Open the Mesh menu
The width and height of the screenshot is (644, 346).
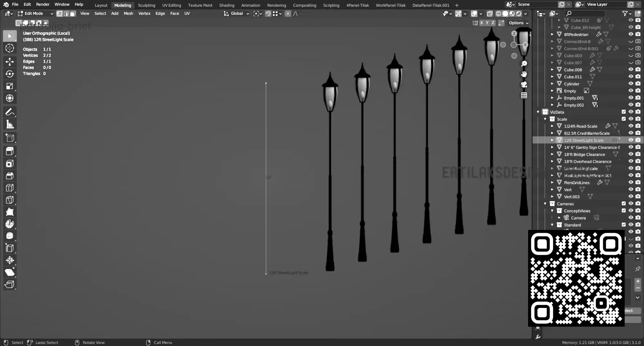pos(128,14)
